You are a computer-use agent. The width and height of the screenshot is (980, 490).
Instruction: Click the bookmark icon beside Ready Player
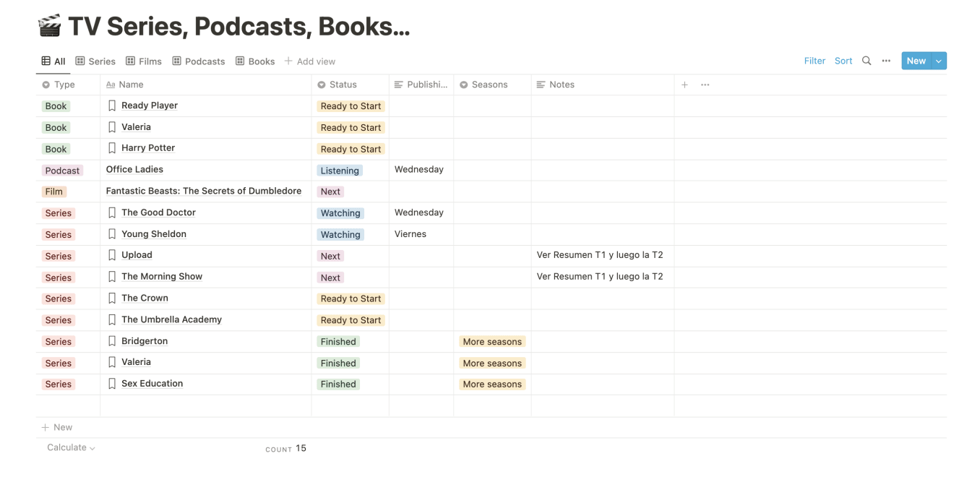point(112,106)
